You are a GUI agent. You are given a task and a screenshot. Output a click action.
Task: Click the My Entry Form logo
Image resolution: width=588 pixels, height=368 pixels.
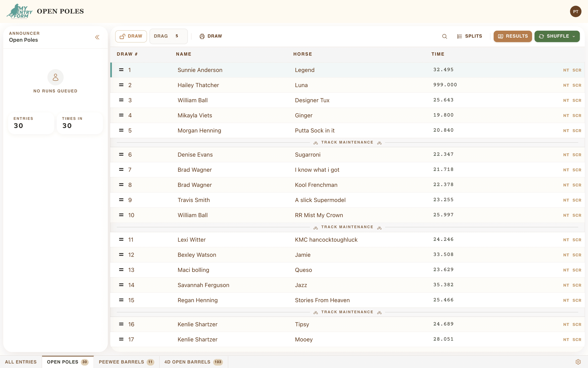19,11
